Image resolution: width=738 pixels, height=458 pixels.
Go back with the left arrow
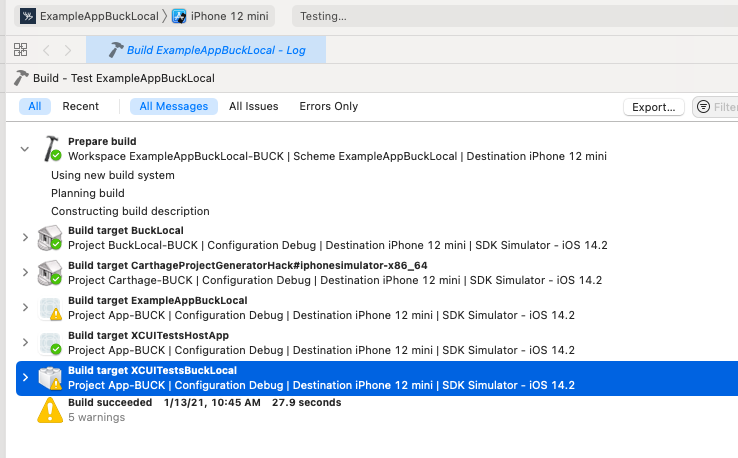(x=46, y=50)
